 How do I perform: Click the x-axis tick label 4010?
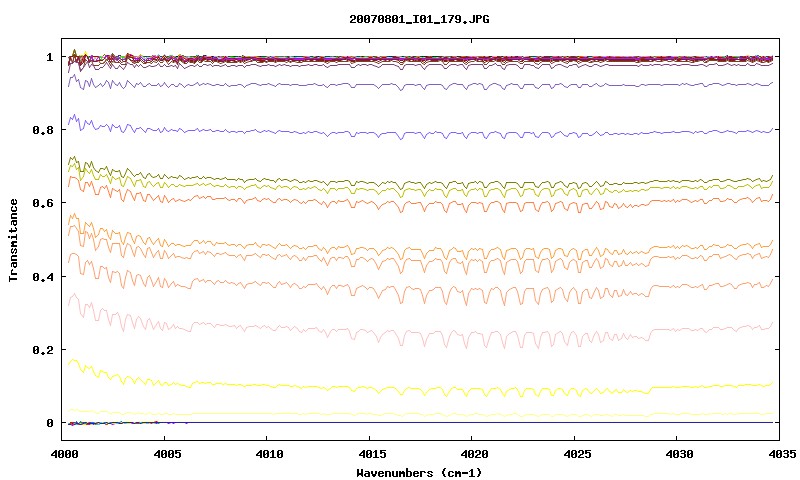click(x=269, y=454)
